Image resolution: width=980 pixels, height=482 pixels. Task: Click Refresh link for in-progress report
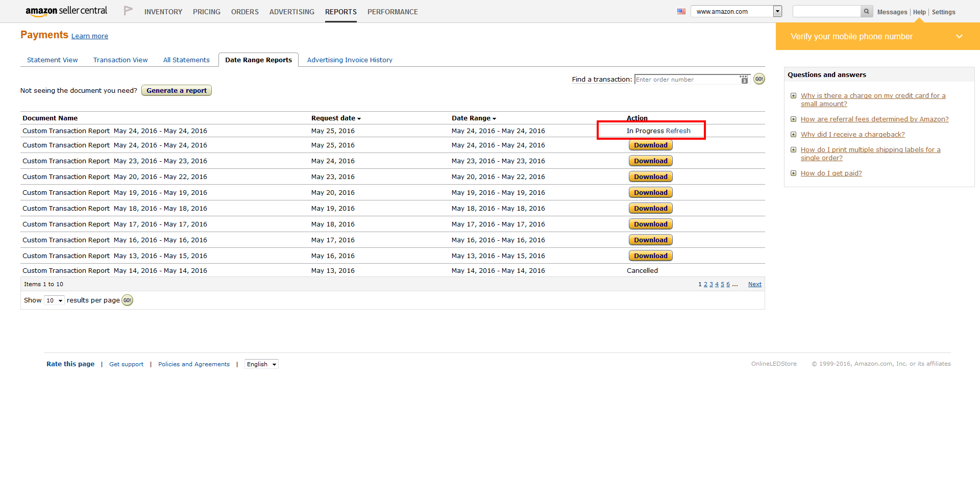tap(678, 131)
